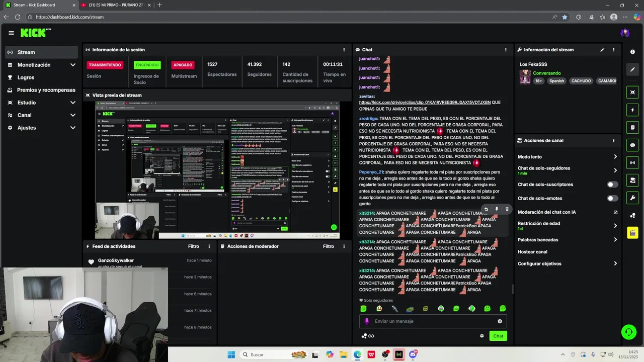Click the taskbar Buscar search box
Screen dimensions: 644x362
pos(274,354)
